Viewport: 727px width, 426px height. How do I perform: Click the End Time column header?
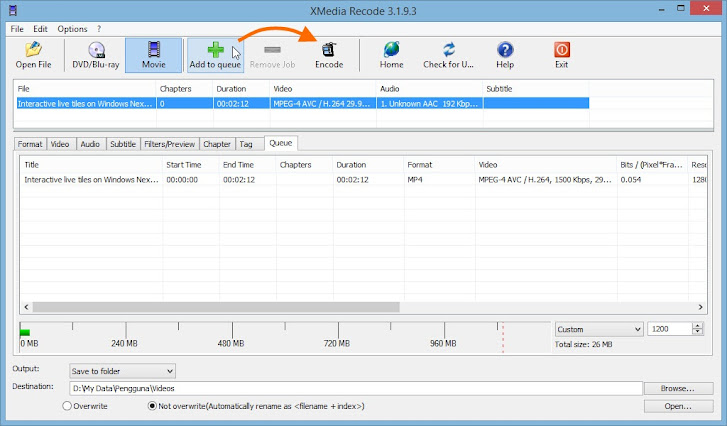coord(248,165)
